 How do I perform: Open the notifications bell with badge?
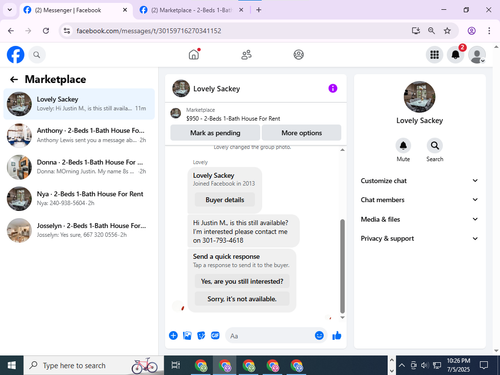(x=456, y=54)
